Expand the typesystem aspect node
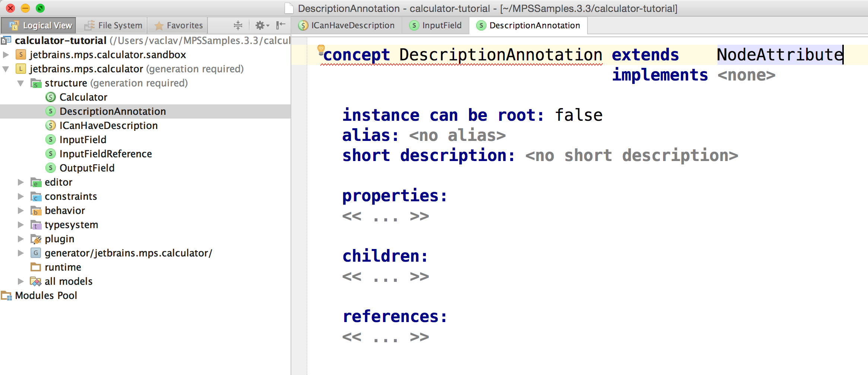The width and height of the screenshot is (868, 375). (x=20, y=224)
